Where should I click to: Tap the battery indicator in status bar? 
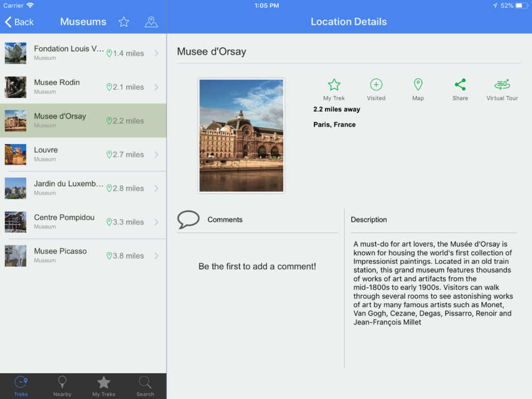pyautogui.click(x=521, y=5)
